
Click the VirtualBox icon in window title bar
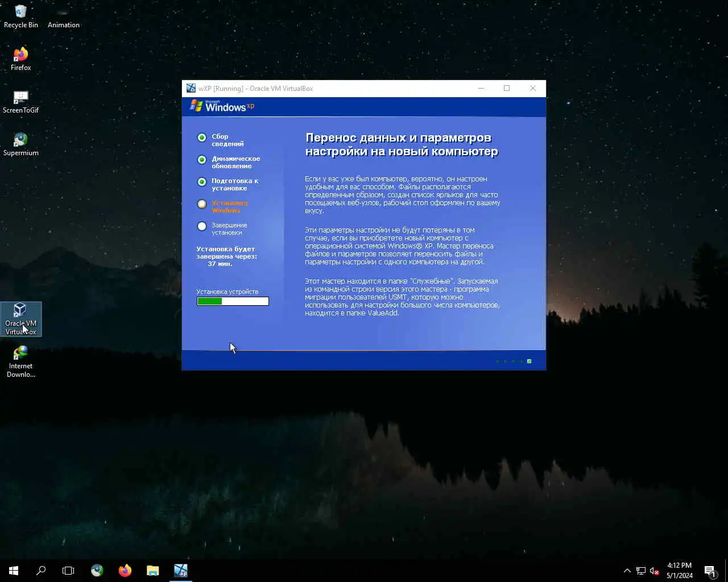tap(191, 88)
